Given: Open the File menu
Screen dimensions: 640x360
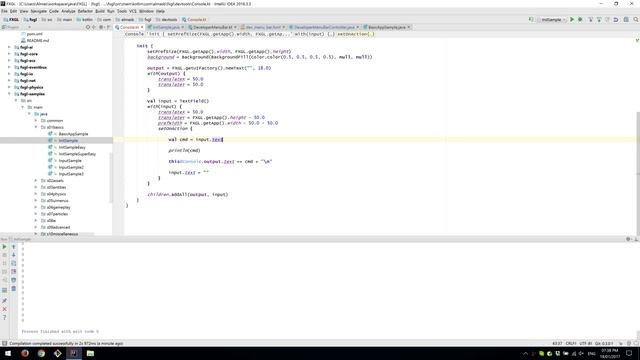Looking at the screenshot, I should point(4,11).
